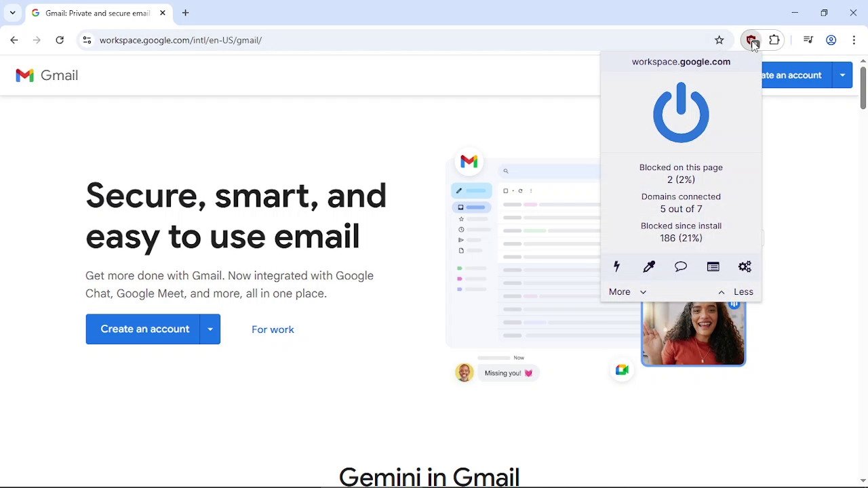Click Blocked on this page count
This screenshot has height=488, width=868.
[x=681, y=174]
